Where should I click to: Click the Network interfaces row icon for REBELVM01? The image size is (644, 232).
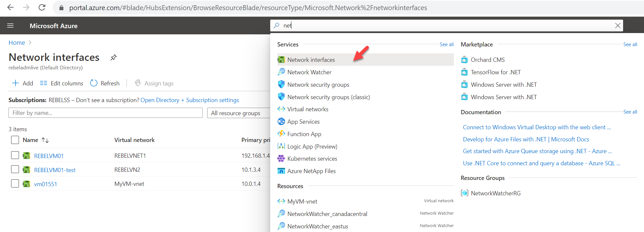[x=26, y=155]
